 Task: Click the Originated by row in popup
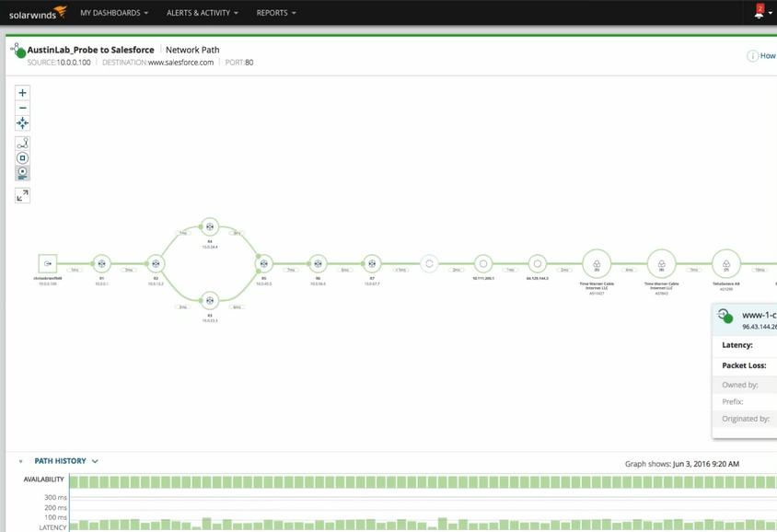744,419
